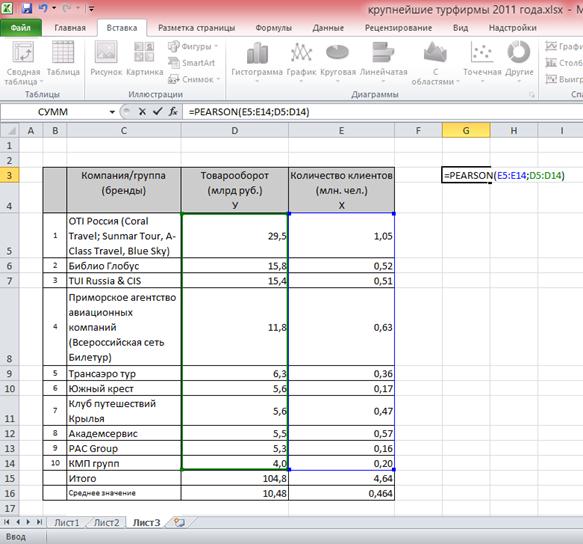
Task: Click in the formula bar with PEARSON formula
Action: pos(383,112)
